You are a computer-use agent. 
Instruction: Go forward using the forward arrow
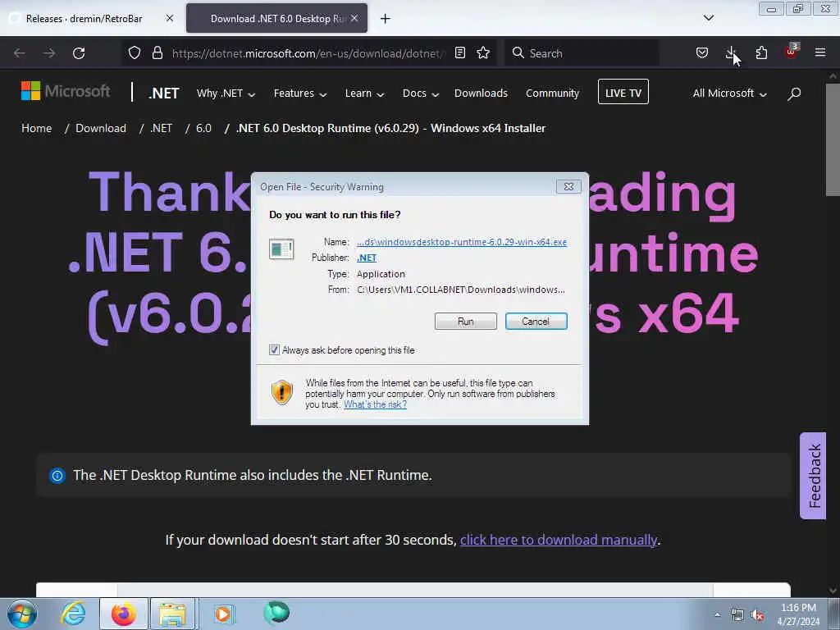pos(49,53)
